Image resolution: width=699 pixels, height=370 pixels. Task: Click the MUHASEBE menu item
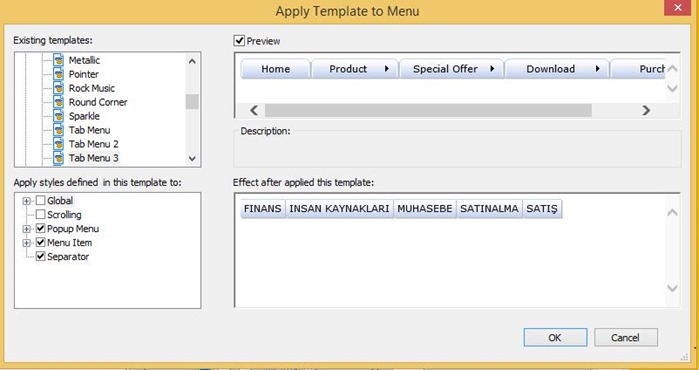point(425,209)
